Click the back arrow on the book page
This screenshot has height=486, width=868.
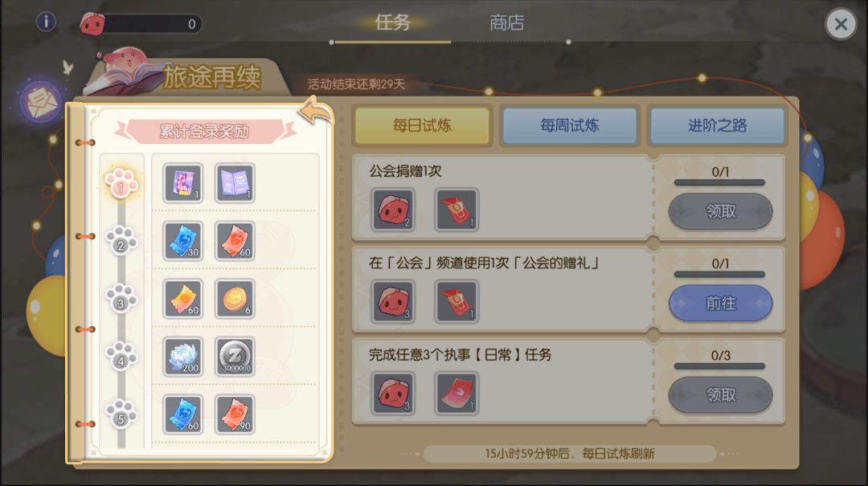[x=316, y=110]
